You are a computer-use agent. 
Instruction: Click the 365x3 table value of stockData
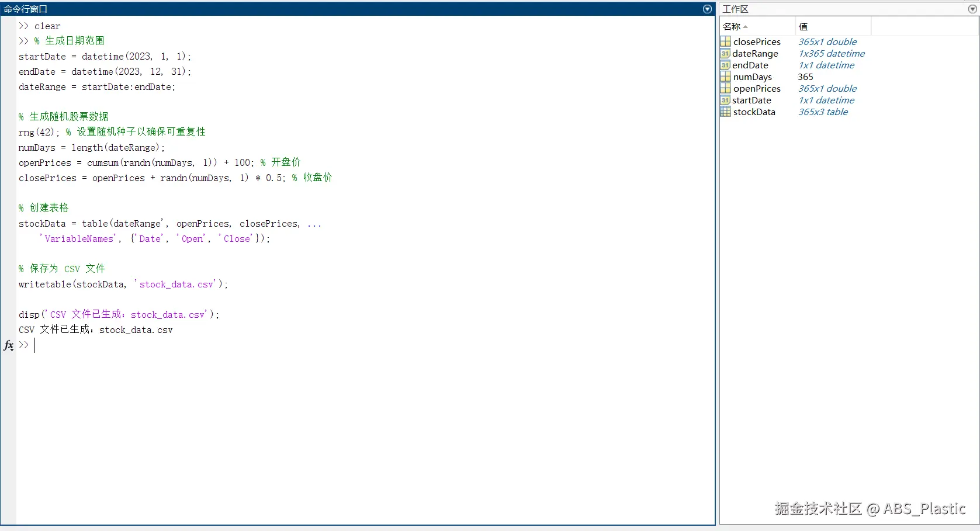[x=823, y=112]
